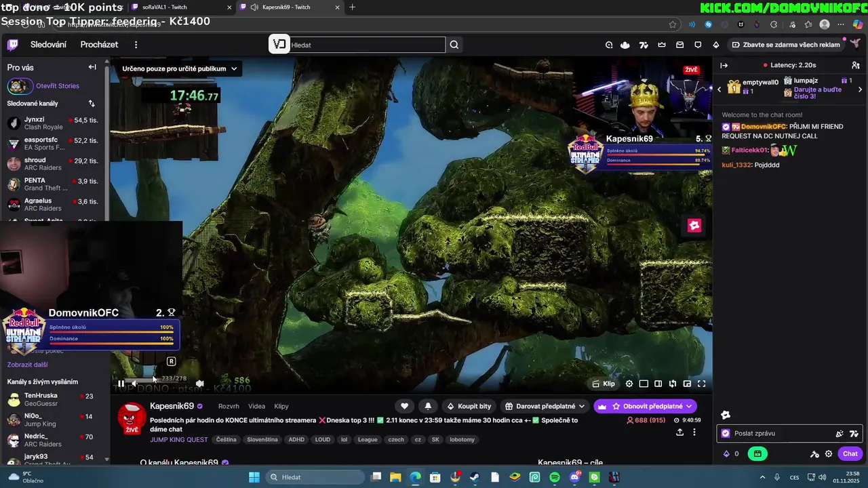
Task: Open the inbox notifications icon
Action: coord(680,45)
